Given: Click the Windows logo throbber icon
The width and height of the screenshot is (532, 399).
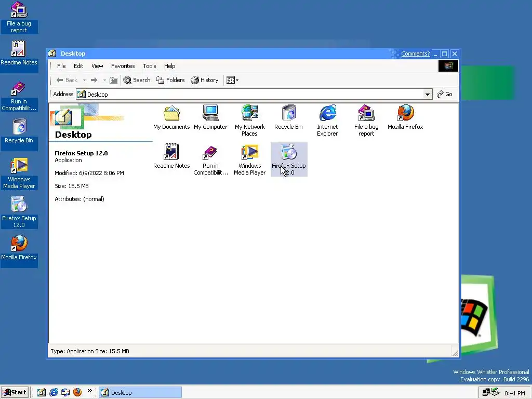Looking at the screenshot, I should (448, 66).
